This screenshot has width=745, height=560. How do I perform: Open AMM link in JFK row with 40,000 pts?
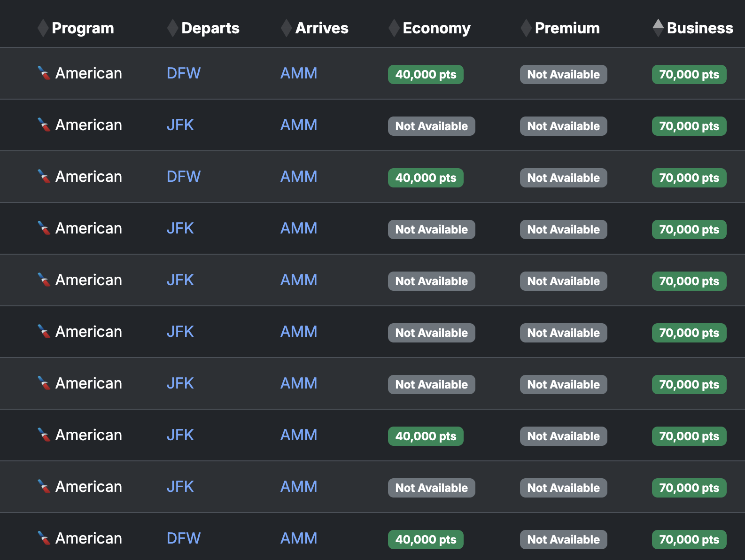point(299,435)
